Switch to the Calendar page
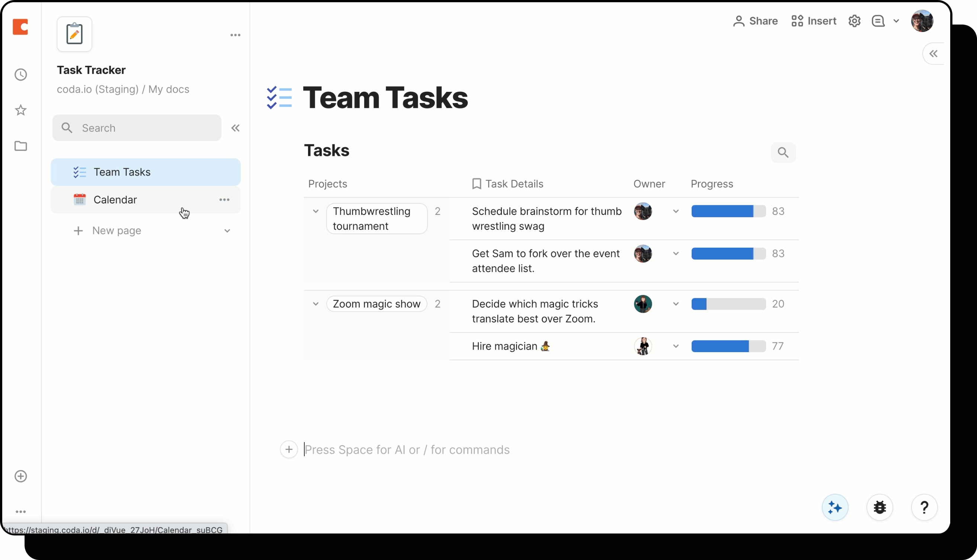This screenshot has width=977, height=560. [115, 200]
